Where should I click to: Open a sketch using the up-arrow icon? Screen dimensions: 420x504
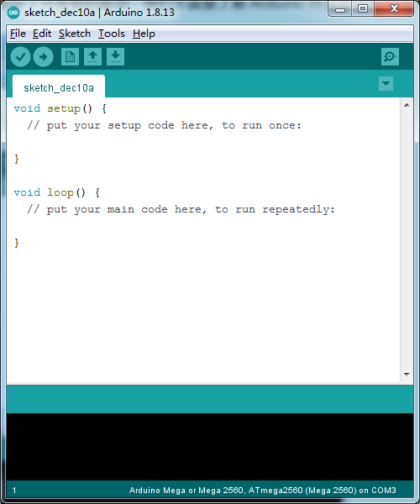click(93, 57)
